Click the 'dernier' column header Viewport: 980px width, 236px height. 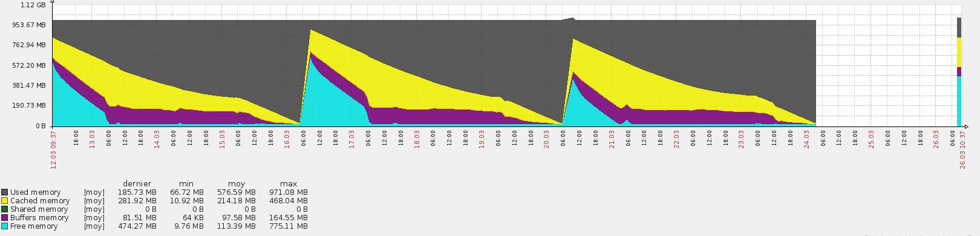[138, 184]
